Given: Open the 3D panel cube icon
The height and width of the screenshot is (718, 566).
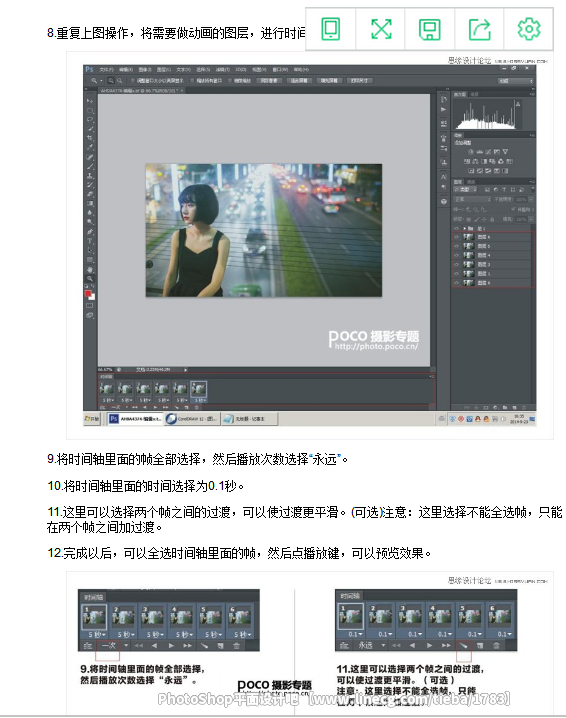Looking at the screenshot, I should [443, 201].
